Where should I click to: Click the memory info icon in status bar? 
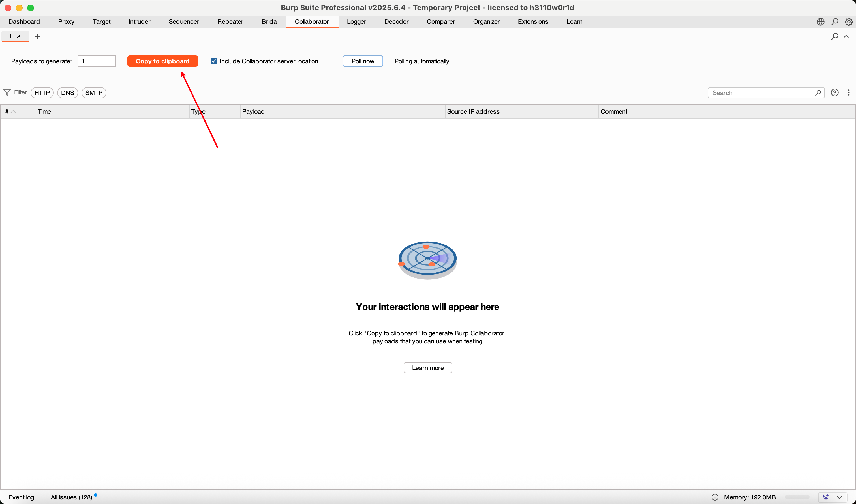(x=715, y=497)
